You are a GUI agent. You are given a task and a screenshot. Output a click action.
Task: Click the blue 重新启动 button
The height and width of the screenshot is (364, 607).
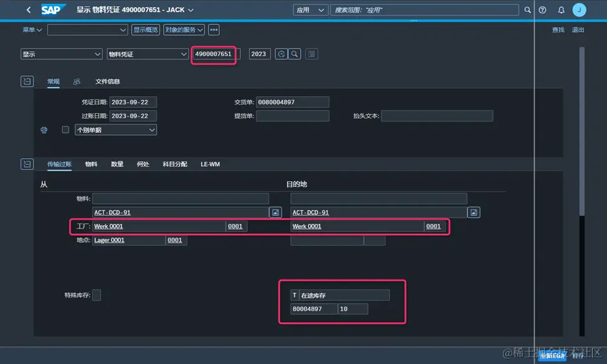coord(553,355)
